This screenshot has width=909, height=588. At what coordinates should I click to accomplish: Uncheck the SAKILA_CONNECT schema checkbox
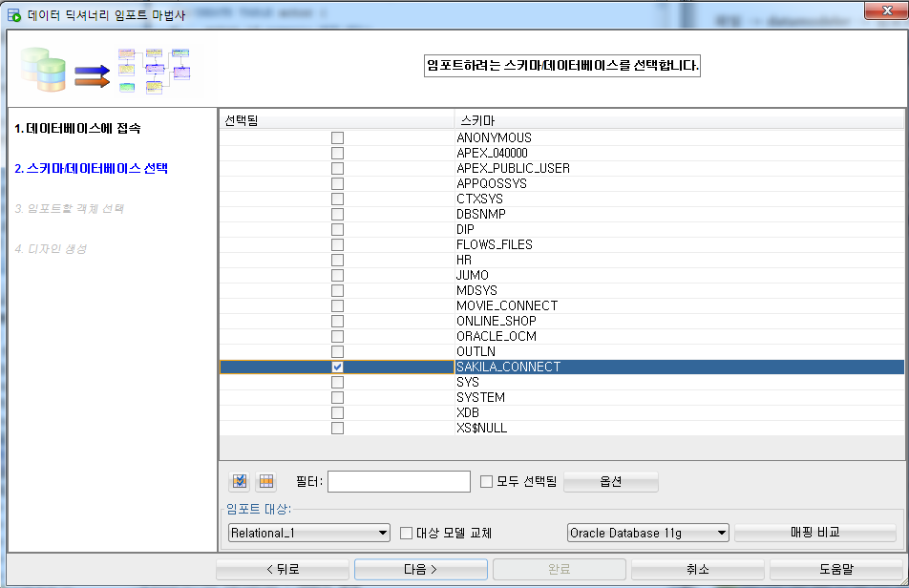337,367
